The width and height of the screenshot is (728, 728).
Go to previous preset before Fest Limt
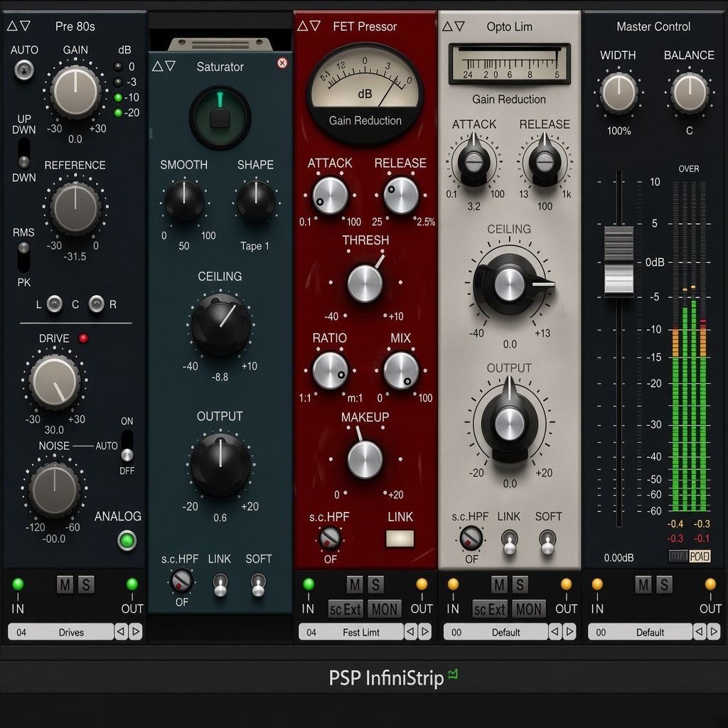410,632
